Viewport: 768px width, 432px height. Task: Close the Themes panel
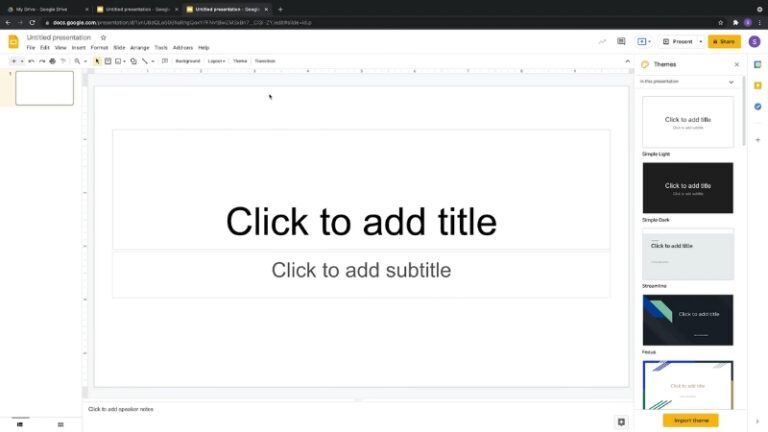[737, 64]
